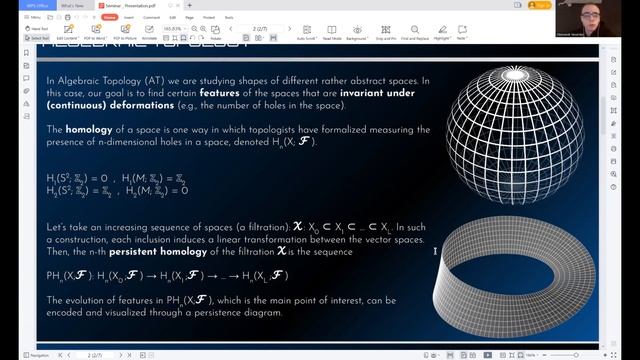640x360 pixels.
Task: Open attachments panel in left sidebar
Action: click(x=27, y=91)
